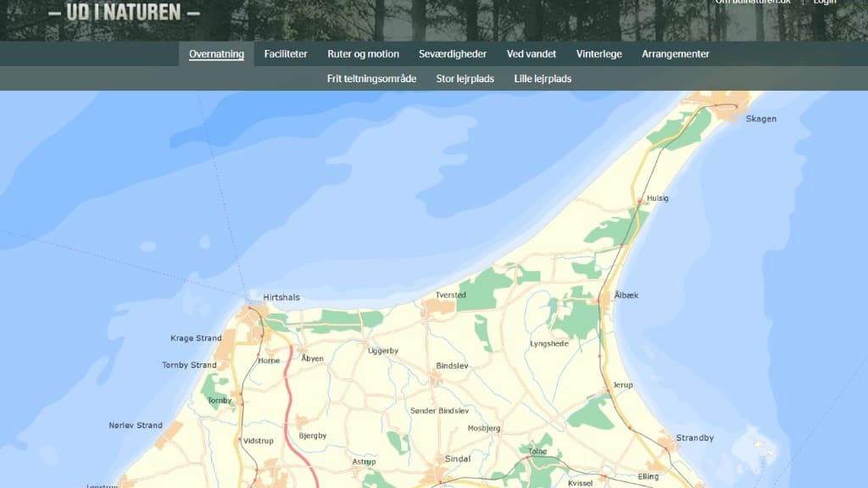
Task: Open the Vinterlege section
Action: click(x=598, y=53)
